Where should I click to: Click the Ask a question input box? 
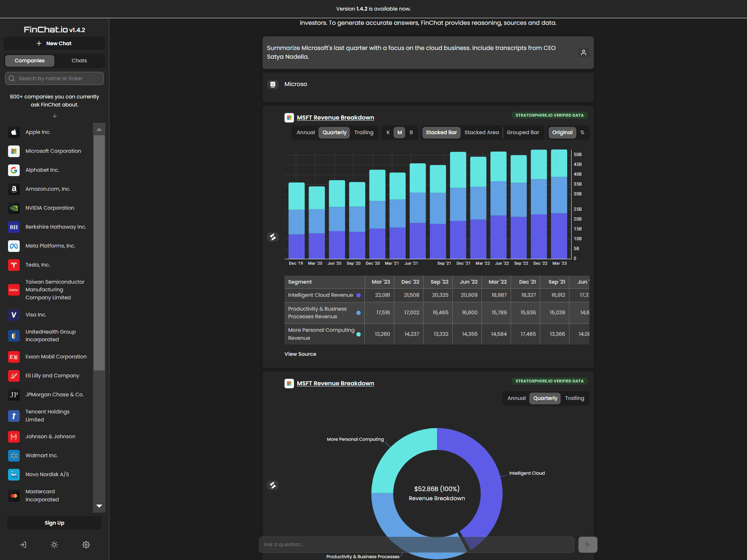(416, 545)
